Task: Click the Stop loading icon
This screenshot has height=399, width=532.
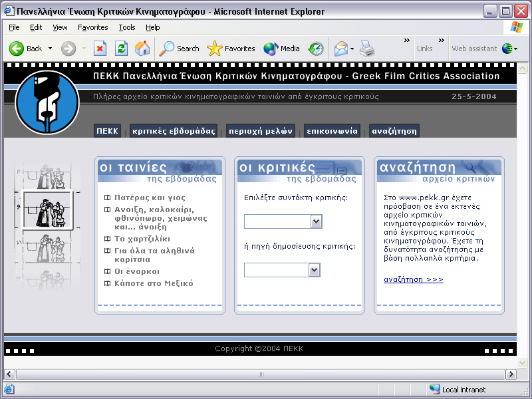Action: tap(100, 49)
